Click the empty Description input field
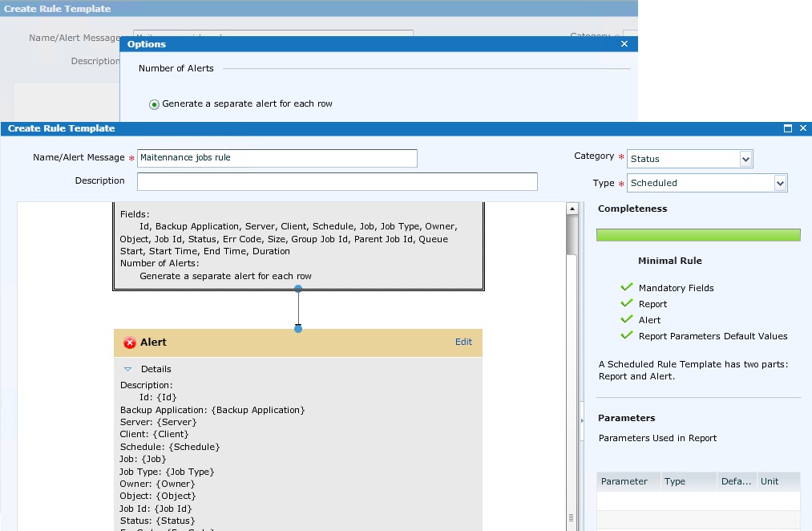The width and height of the screenshot is (812, 531). tap(337, 181)
